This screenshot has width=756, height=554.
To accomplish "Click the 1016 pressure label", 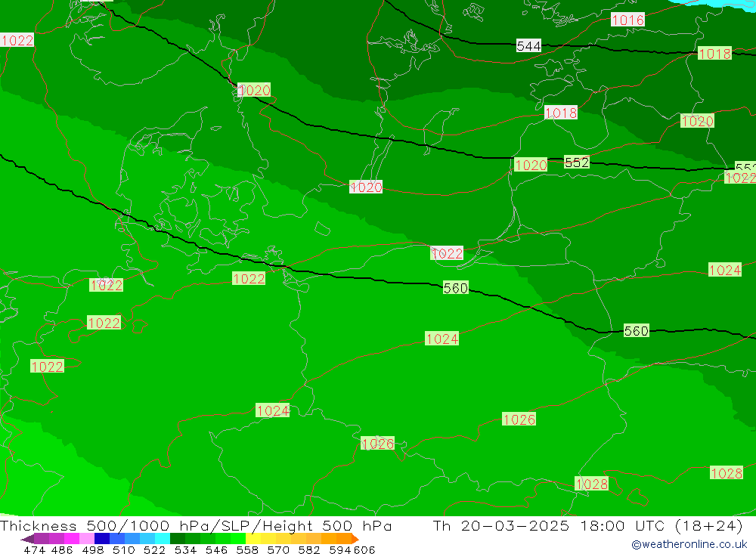I will (627, 20).
